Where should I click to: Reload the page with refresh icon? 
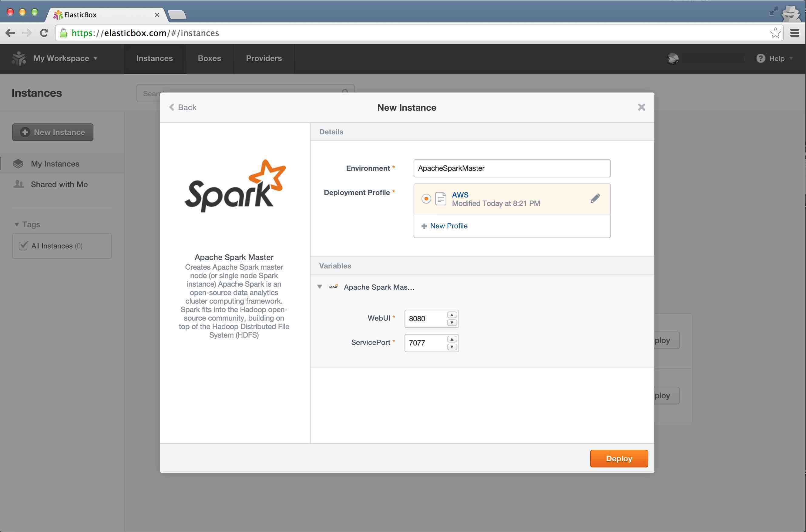44,33
